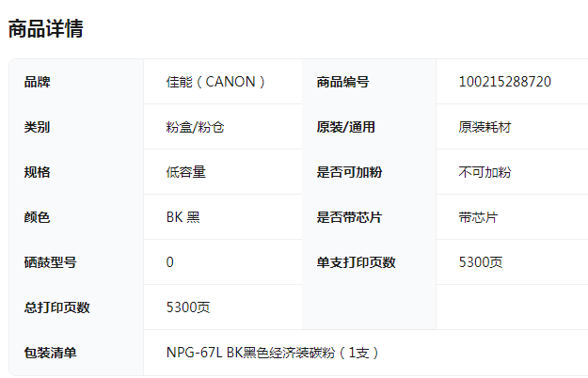Click the 低容量 specification value
Screen dimensions: 588x378
186,172
